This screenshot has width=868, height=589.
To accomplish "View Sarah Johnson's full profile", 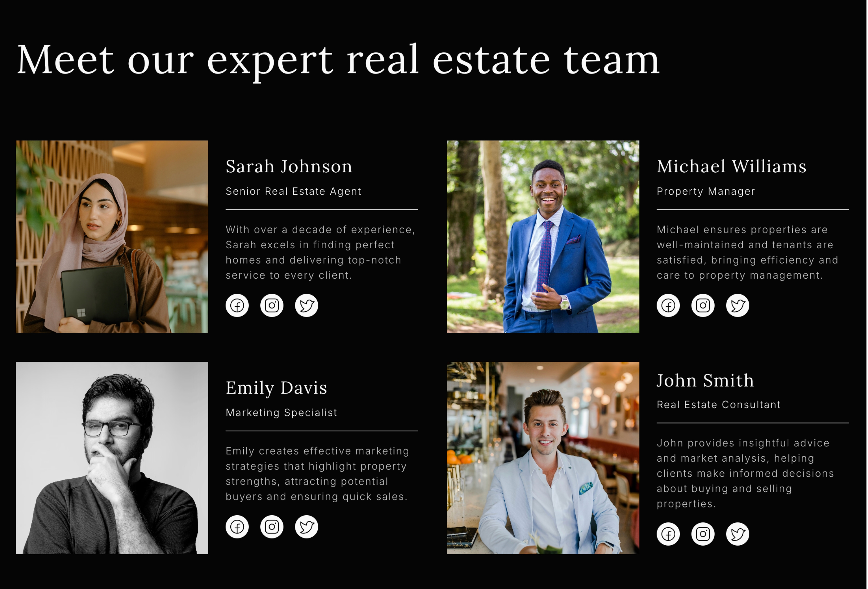I will click(x=289, y=166).
